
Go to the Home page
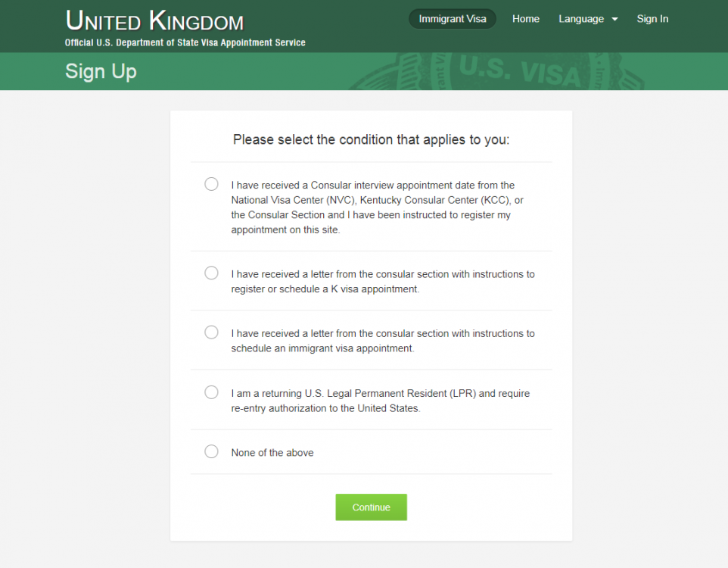tap(526, 19)
